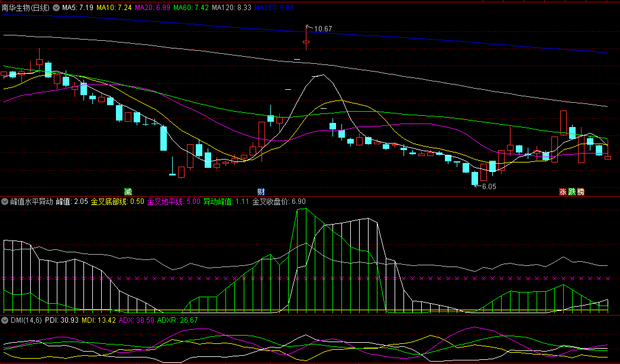
Task: Expand the 峰值水平异动 indicator dropdown
Action: [5, 201]
